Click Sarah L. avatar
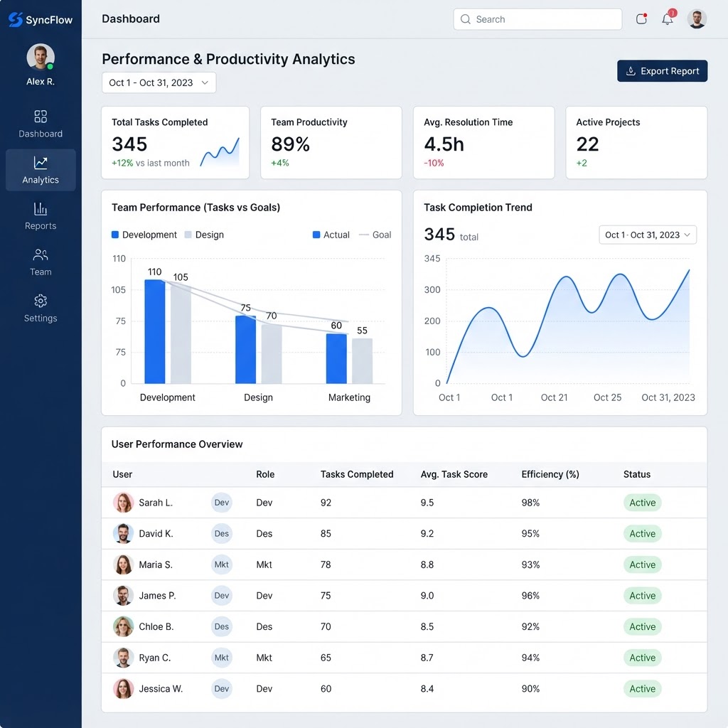This screenshot has width=728, height=728. pyautogui.click(x=123, y=503)
